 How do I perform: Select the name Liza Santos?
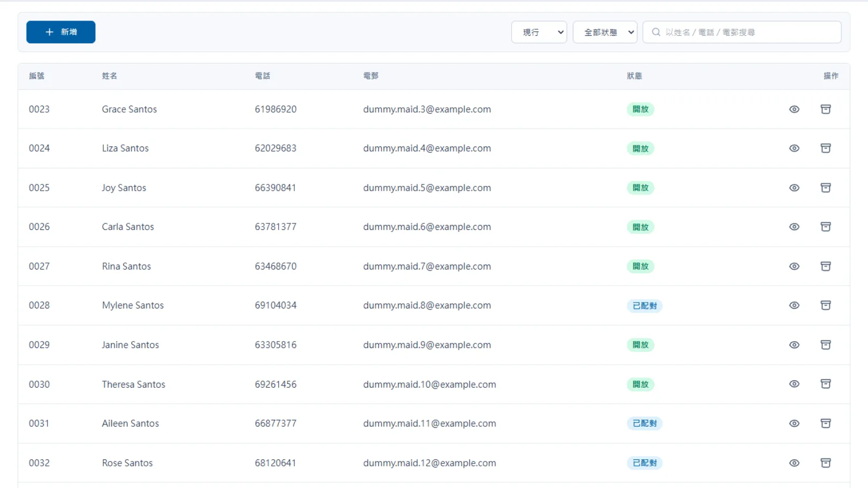point(125,148)
